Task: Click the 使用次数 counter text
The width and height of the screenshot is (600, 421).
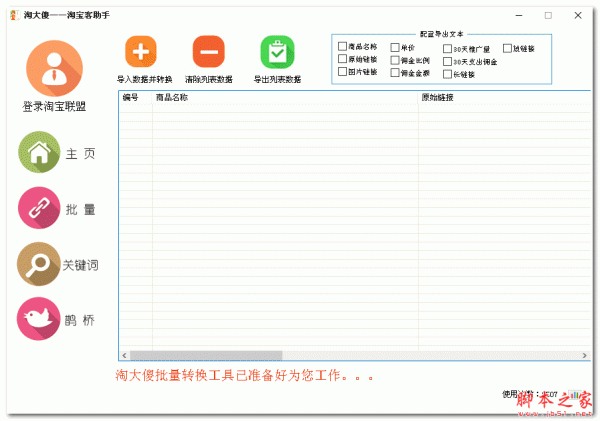Action: point(530,394)
